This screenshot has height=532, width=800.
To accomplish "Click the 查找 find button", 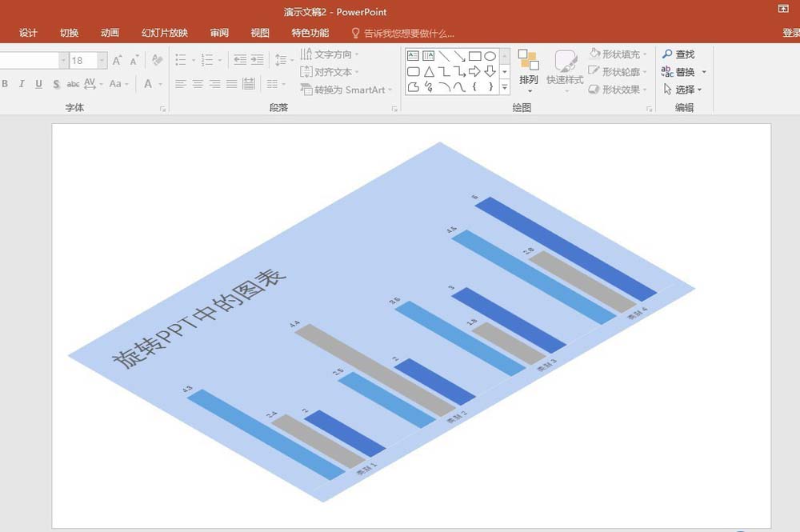I will (x=678, y=54).
